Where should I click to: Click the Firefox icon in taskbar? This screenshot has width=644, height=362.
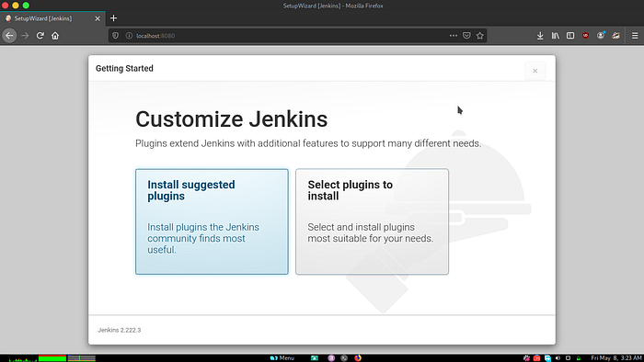(x=358, y=358)
